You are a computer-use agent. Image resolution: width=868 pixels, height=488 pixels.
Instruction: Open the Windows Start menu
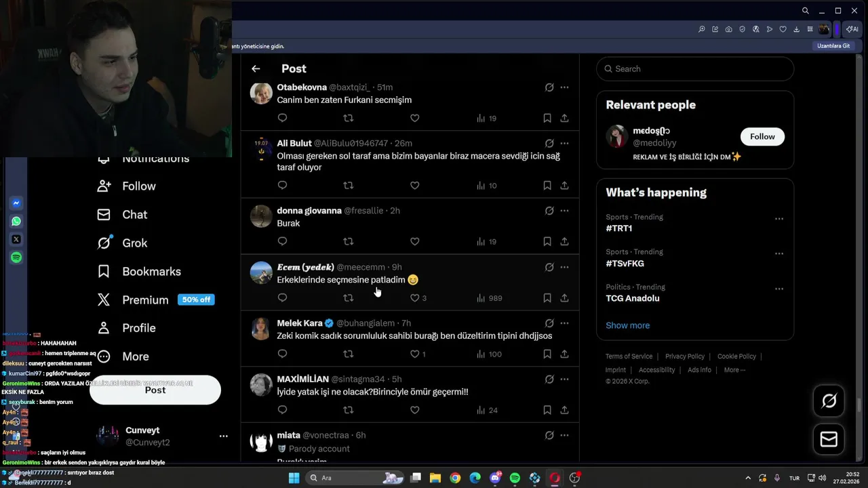pyautogui.click(x=294, y=478)
